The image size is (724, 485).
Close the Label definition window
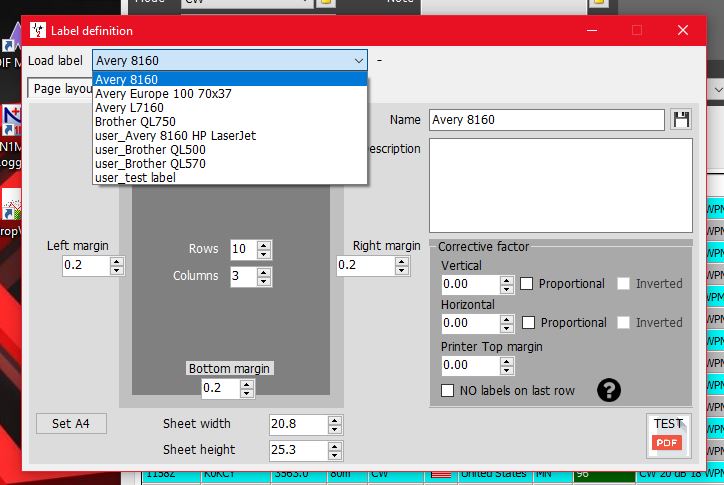pos(683,30)
